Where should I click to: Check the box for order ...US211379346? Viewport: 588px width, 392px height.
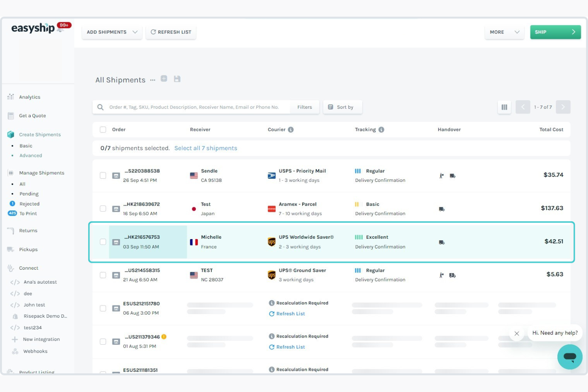click(103, 342)
